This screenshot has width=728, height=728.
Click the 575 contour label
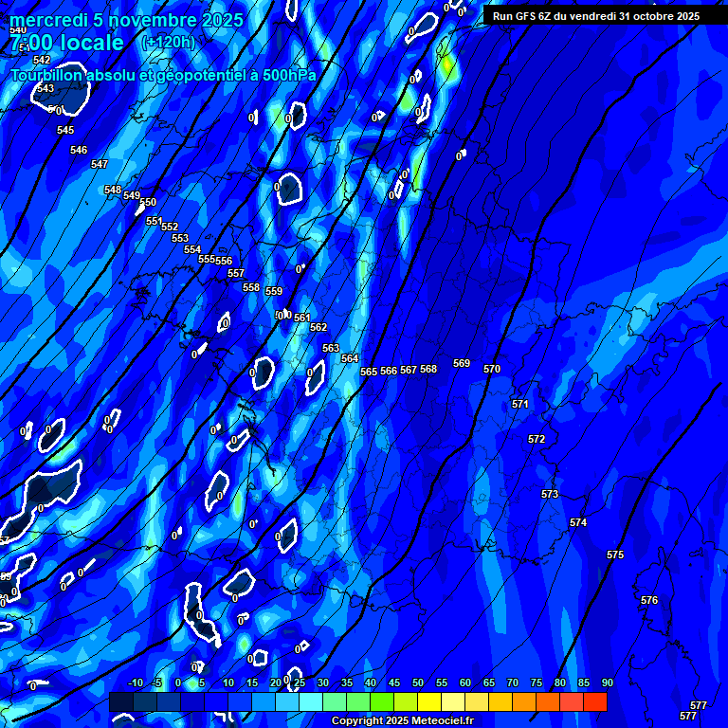[x=615, y=555]
